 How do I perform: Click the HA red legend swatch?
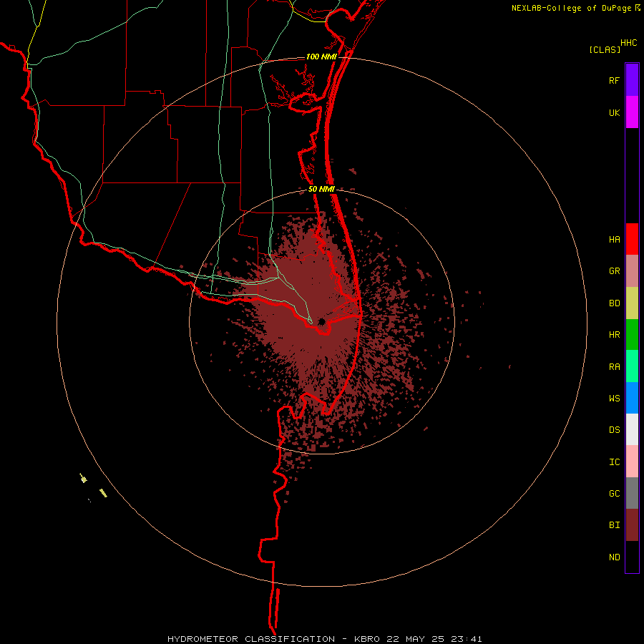pos(632,239)
